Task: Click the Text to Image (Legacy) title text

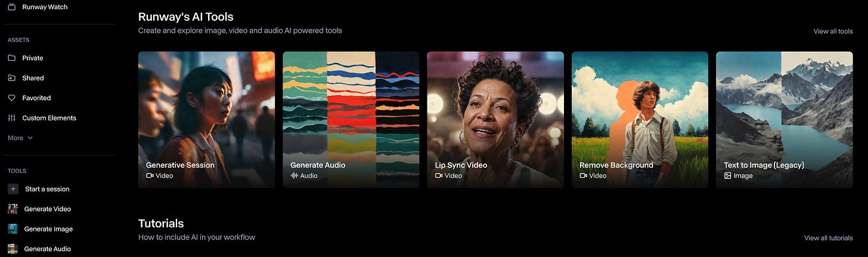Action: point(764,165)
